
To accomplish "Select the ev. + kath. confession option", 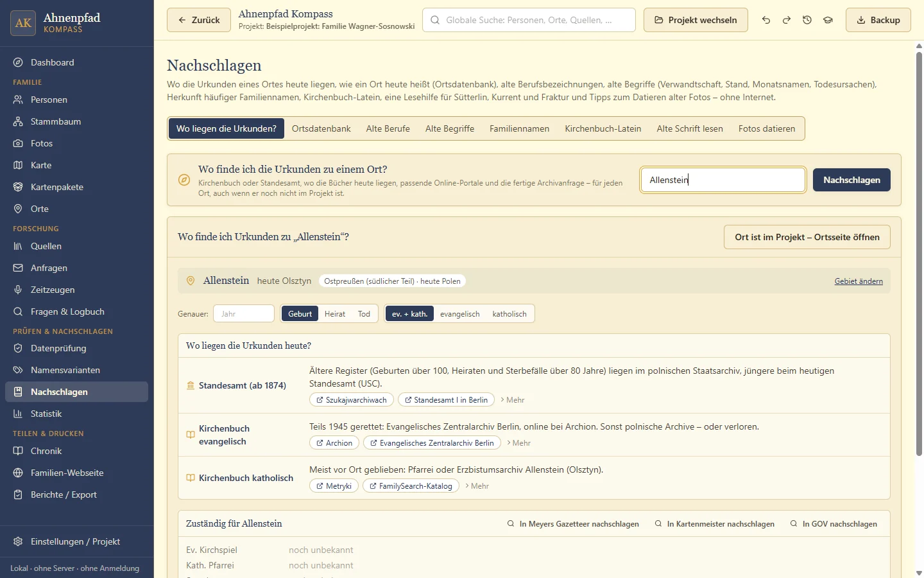I will tap(410, 314).
